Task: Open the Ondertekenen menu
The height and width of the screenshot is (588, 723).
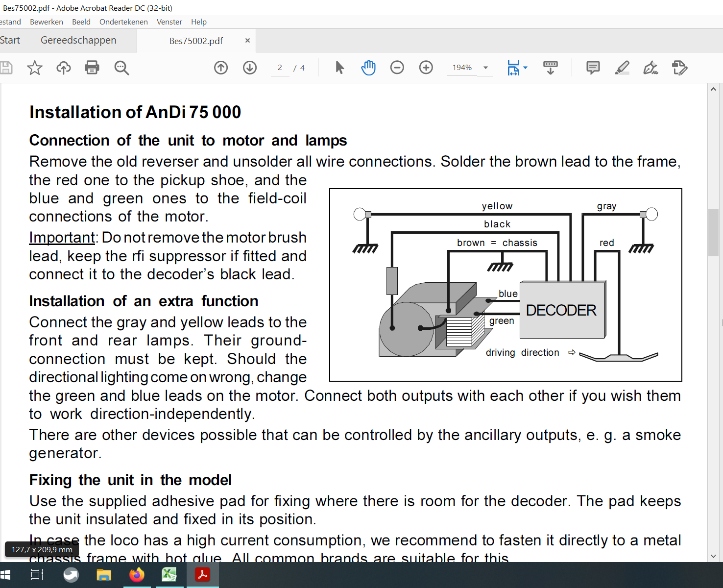Action: [x=123, y=22]
